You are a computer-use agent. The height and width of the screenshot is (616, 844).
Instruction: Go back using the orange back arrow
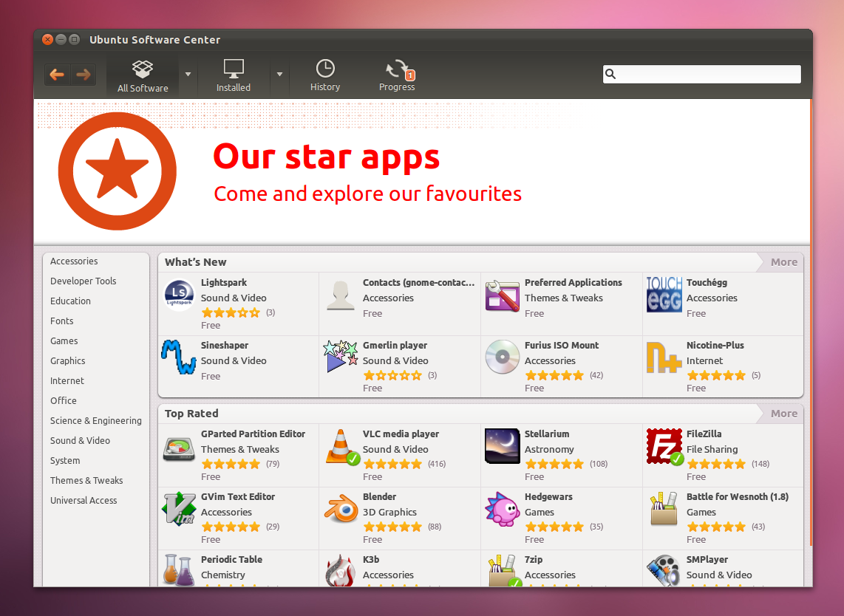pyautogui.click(x=57, y=75)
